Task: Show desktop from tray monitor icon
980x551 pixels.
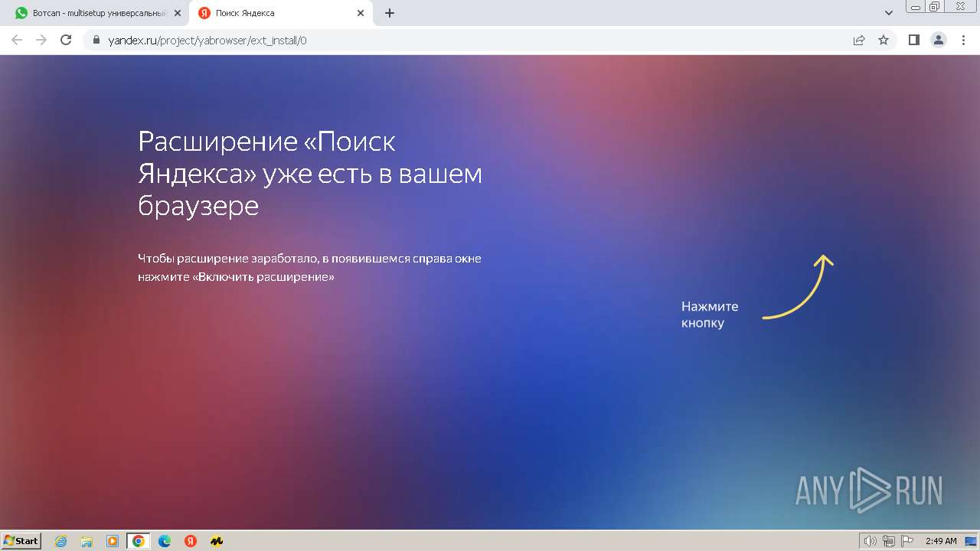Action: [971, 541]
